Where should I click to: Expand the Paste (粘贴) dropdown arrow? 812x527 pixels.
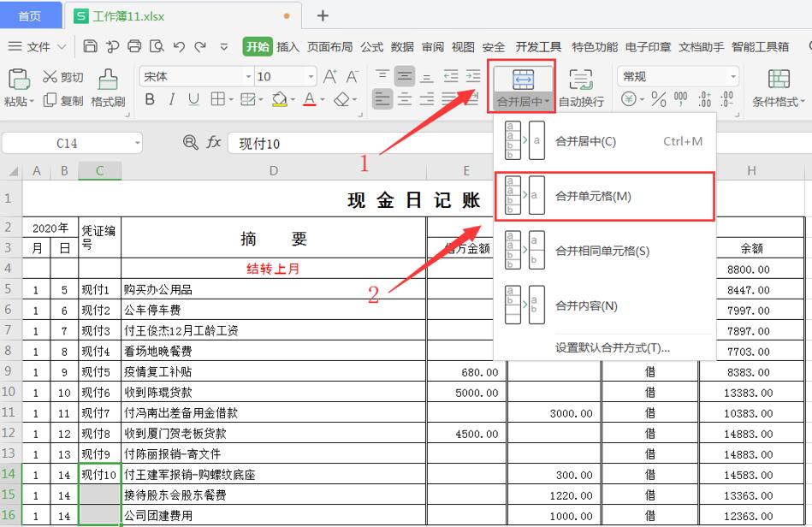click(x=32, y=102)
